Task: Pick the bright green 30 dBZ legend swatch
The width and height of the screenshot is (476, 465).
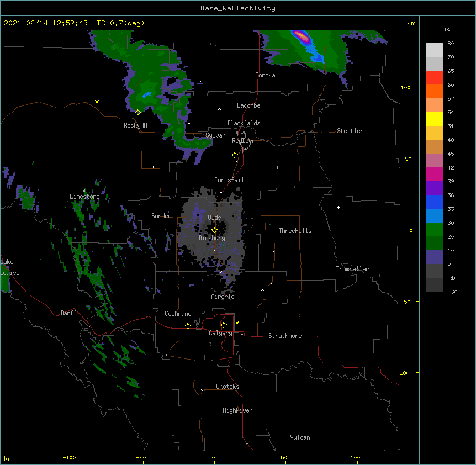Action: click(434, 230)
